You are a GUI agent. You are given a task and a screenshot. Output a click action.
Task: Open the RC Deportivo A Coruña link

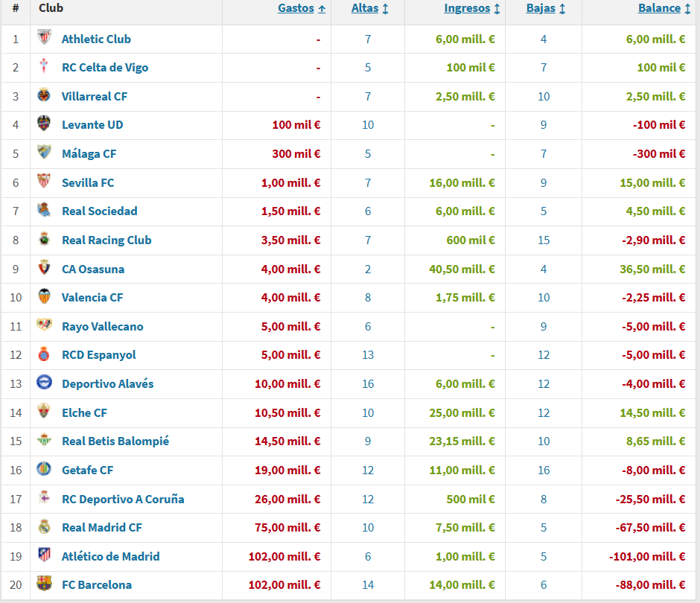click(123, 500)
